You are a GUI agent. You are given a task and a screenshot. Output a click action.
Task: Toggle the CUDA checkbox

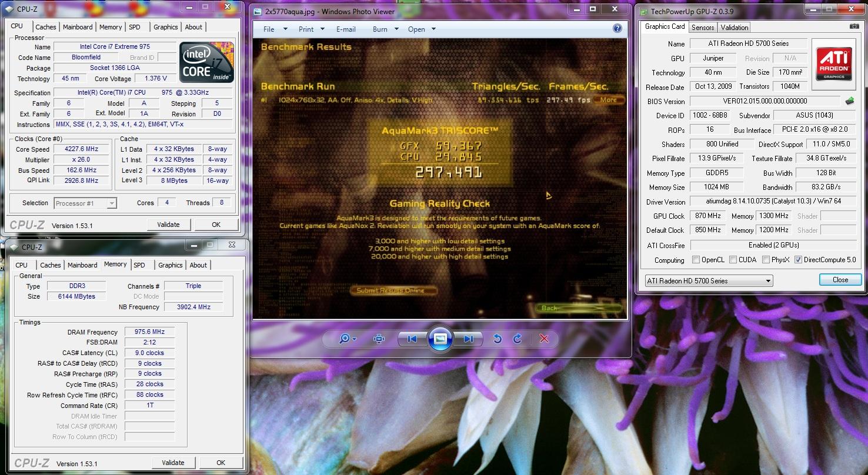[x=733, y=260]
